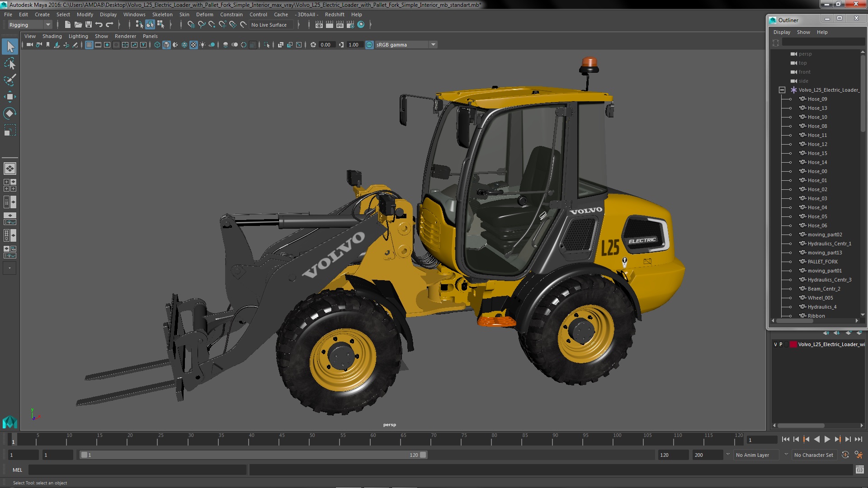Toggle snap to grids
Viewport: 868px width, 488px height.
pos(191,25)
